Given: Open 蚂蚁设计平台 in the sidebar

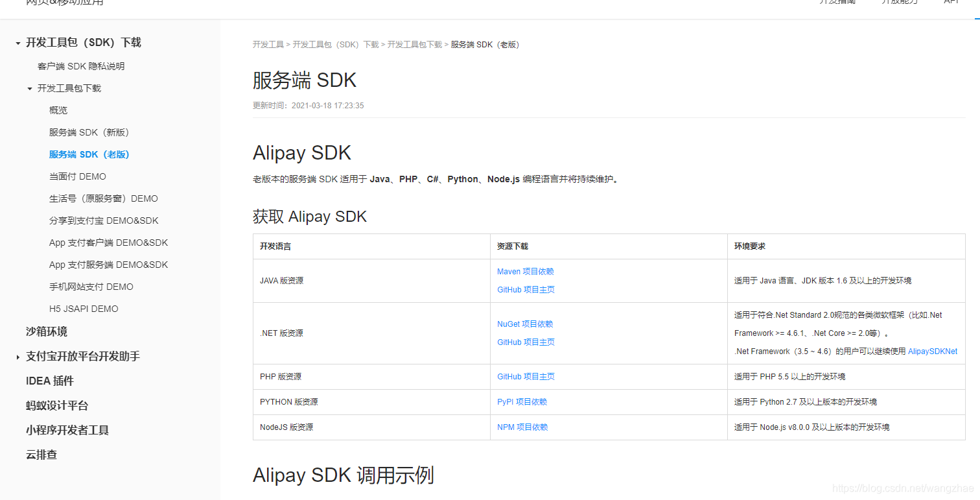Looking at the screenshot, I should tap(57, 405).
